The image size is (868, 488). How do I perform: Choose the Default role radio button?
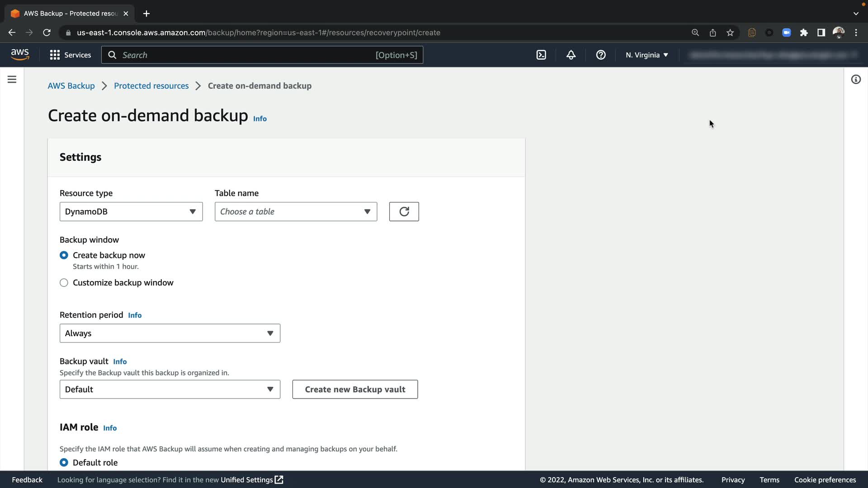coord(64,462)
